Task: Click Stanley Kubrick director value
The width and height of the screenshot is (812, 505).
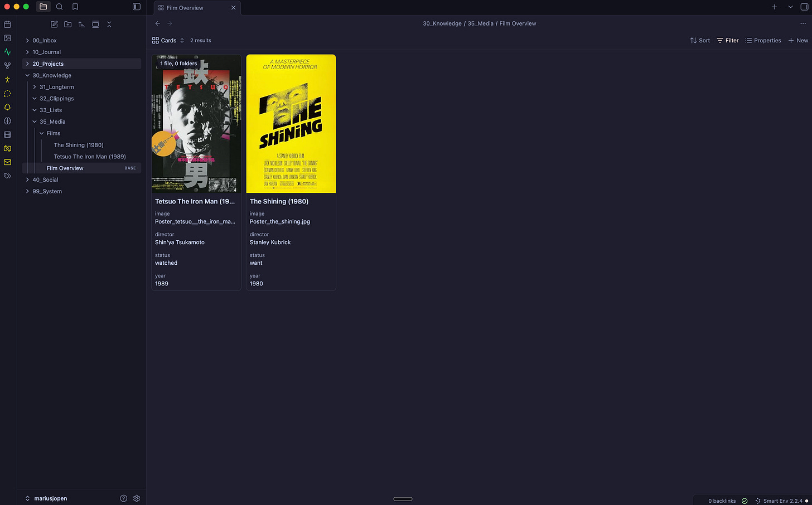Action: (x=270, y=242)
